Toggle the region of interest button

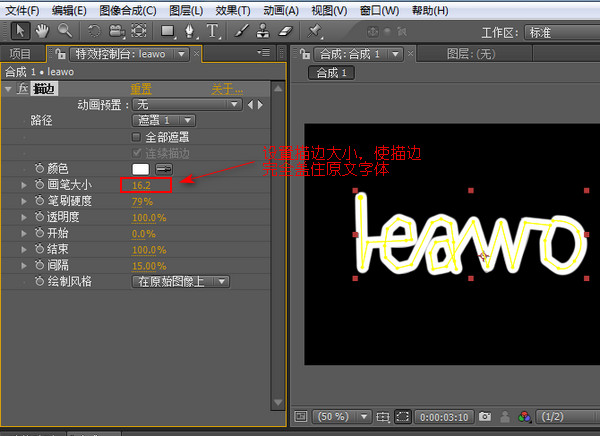tap(403, 416)
